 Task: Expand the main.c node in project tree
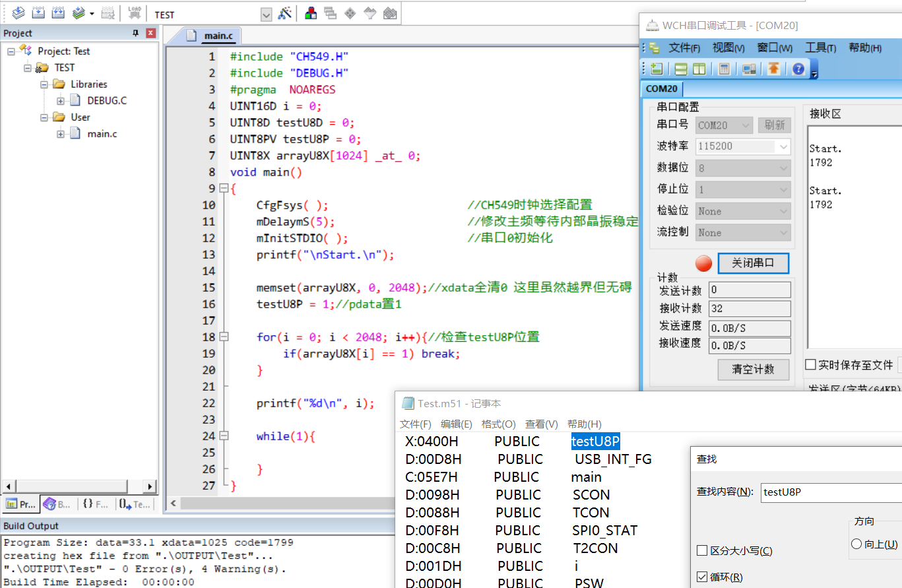[x=61, y=133]
